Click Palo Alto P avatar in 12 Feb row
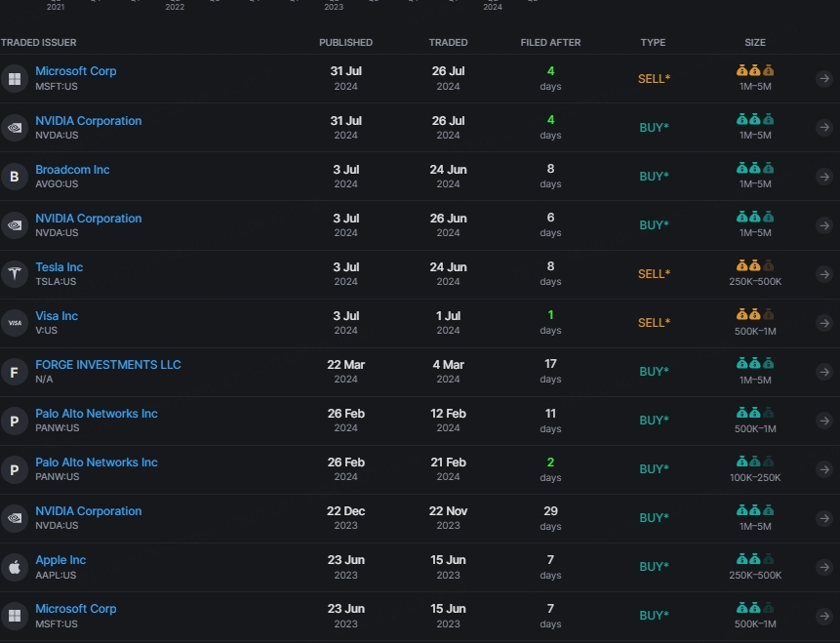The width and height of the screenshot is (840, 643). click(15, 421)
